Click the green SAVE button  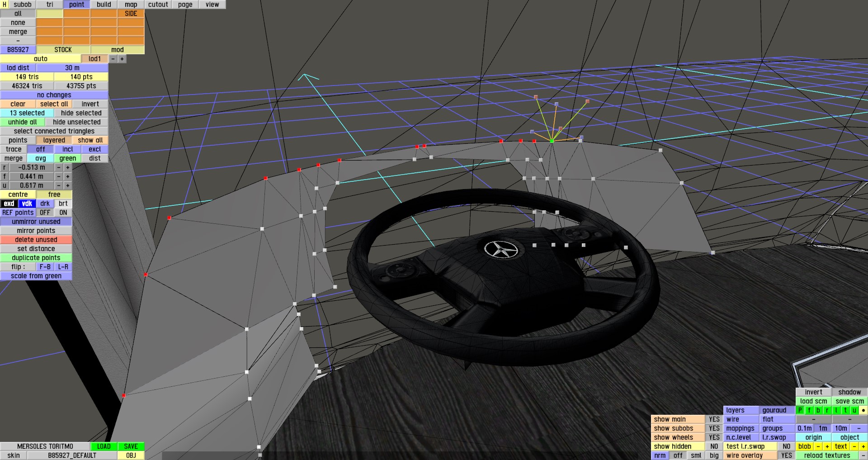pyautogui.click(x=131, y=446)
